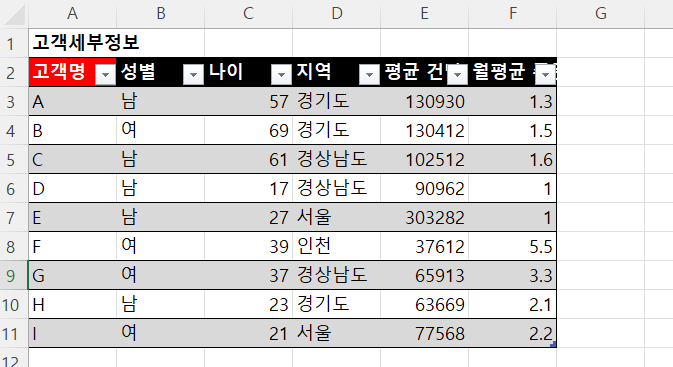Click the value 65913
The height and width of the screenshot is (367, 673).
click(x=424, y=275)
